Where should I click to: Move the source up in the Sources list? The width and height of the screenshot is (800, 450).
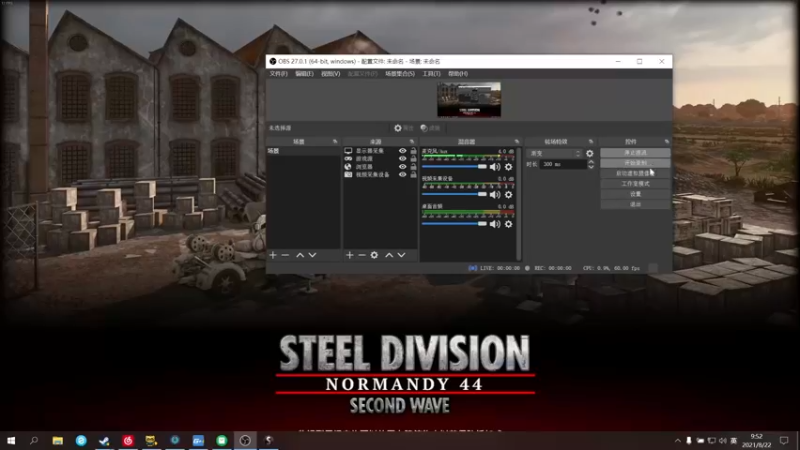389,255
